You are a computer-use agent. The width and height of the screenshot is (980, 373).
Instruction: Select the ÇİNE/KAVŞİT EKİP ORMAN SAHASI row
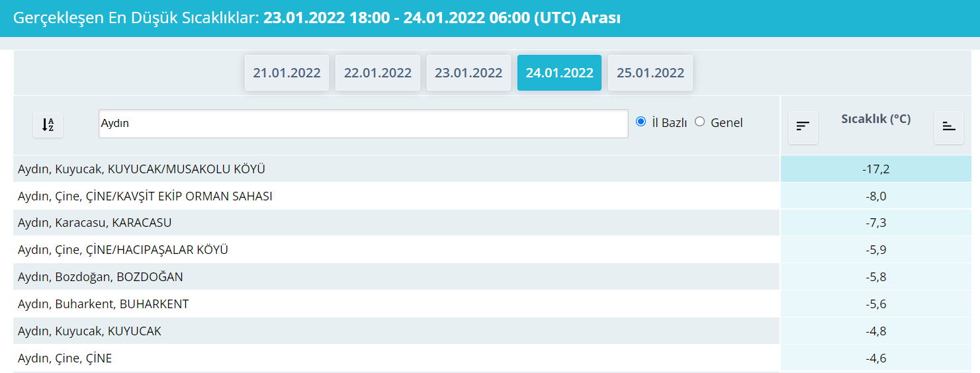tap(145, 196)
